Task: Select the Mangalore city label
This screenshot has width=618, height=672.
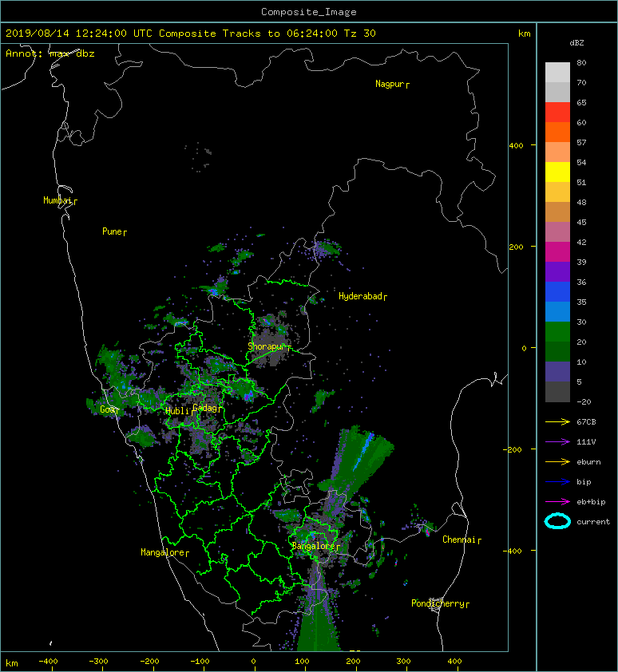Action: click(x=164, y=552)
